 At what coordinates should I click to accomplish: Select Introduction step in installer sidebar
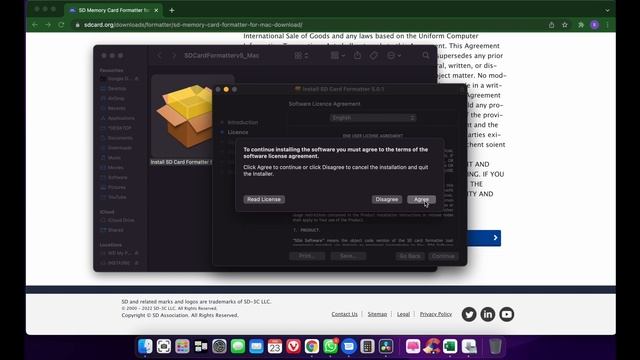[242, 122]
